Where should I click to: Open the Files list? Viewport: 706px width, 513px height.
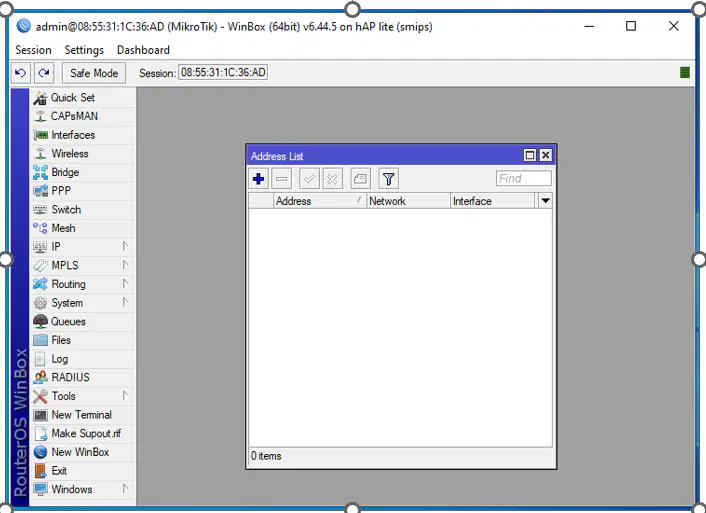pyautogui.click(x=83, y=340)
